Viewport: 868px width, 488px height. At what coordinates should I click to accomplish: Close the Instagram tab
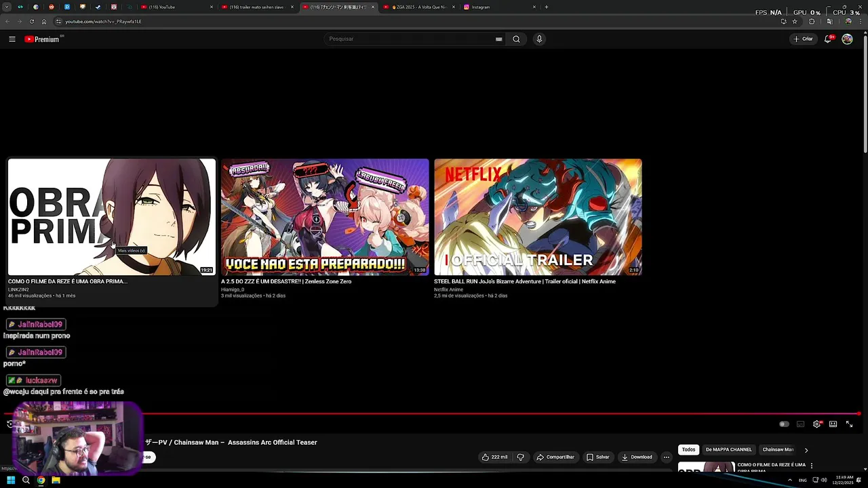pos(534,7)
